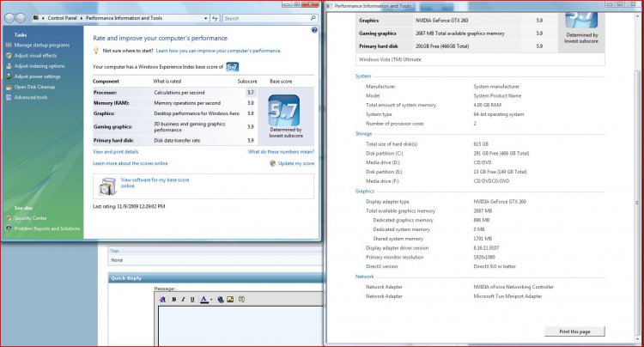Click the Advanced tools icon

[x=9, y=97]
